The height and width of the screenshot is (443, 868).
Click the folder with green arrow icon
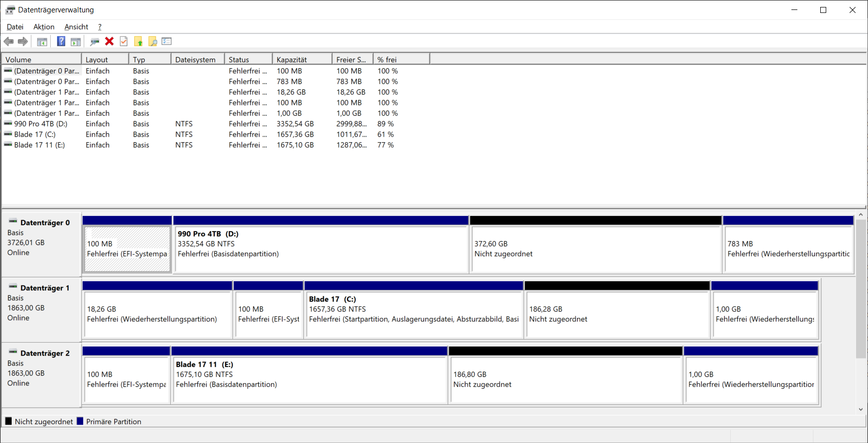138,42
